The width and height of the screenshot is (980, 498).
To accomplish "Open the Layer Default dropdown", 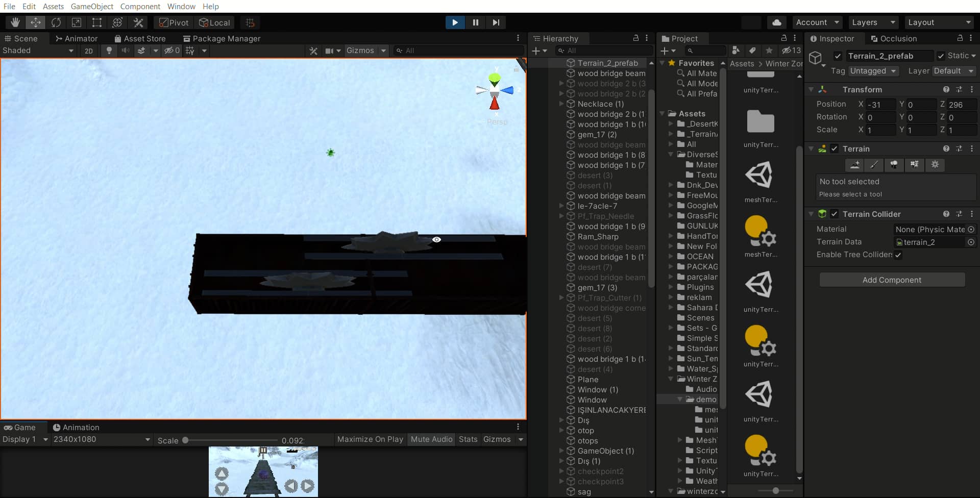I will (x=954, y=71).
